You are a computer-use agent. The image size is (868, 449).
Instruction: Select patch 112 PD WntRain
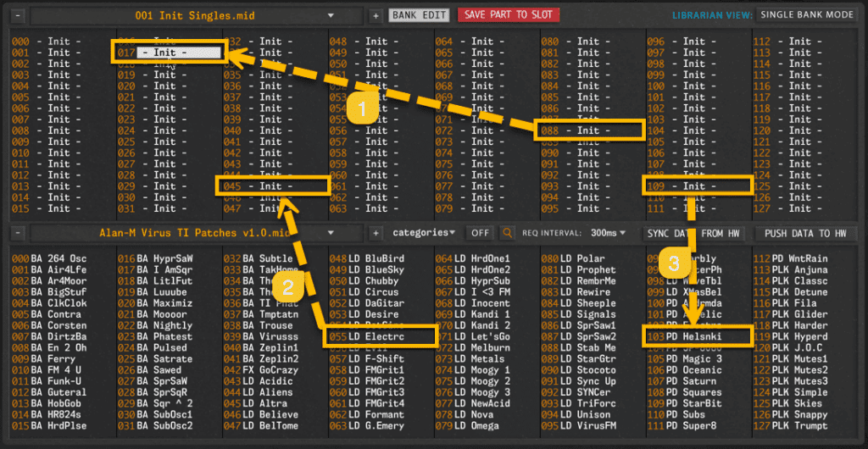point(790,258)
